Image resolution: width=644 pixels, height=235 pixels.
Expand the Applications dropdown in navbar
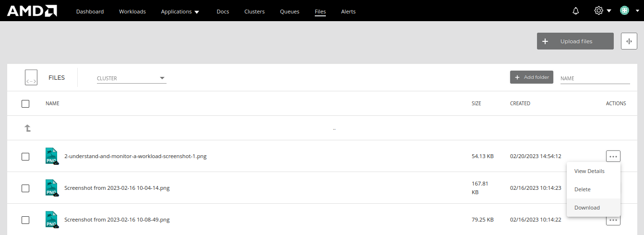pos(180,12)
